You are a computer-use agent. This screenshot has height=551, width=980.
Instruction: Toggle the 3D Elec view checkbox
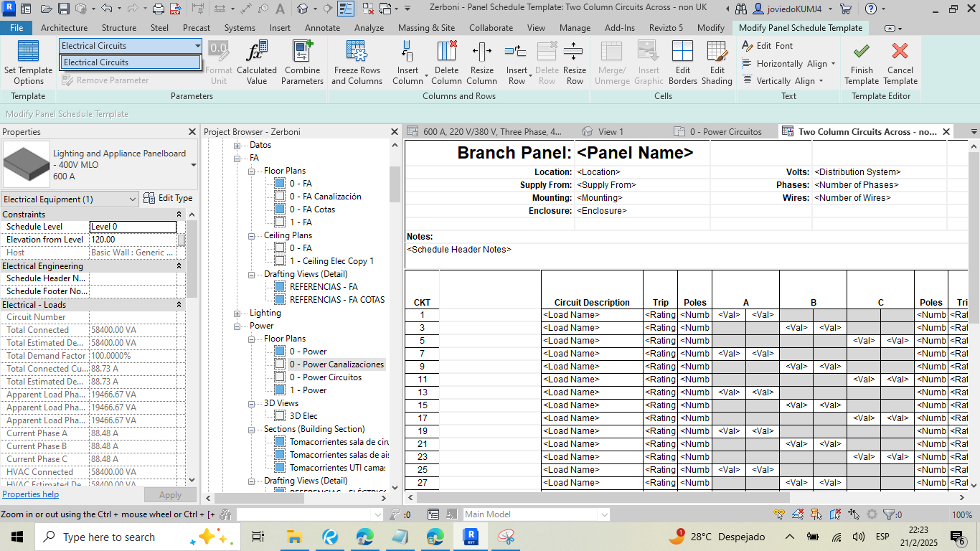pyautogui.click(x=280, y=416)
